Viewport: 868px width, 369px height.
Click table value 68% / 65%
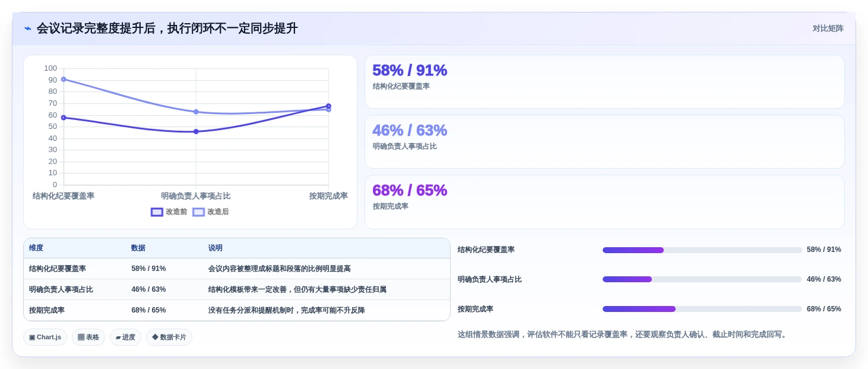click(x=148, y=310)
